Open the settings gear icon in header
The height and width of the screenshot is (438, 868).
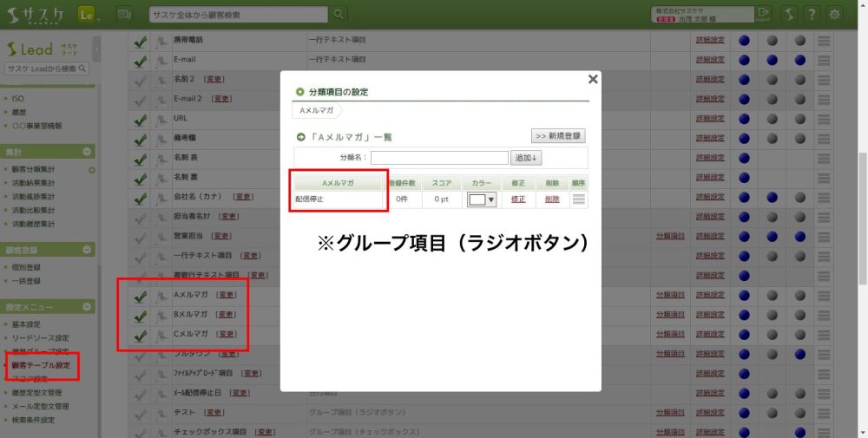pos(834,14)
